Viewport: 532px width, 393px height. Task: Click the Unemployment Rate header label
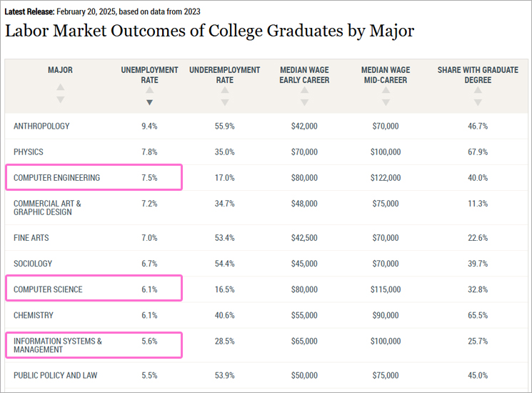click(149, 75)
